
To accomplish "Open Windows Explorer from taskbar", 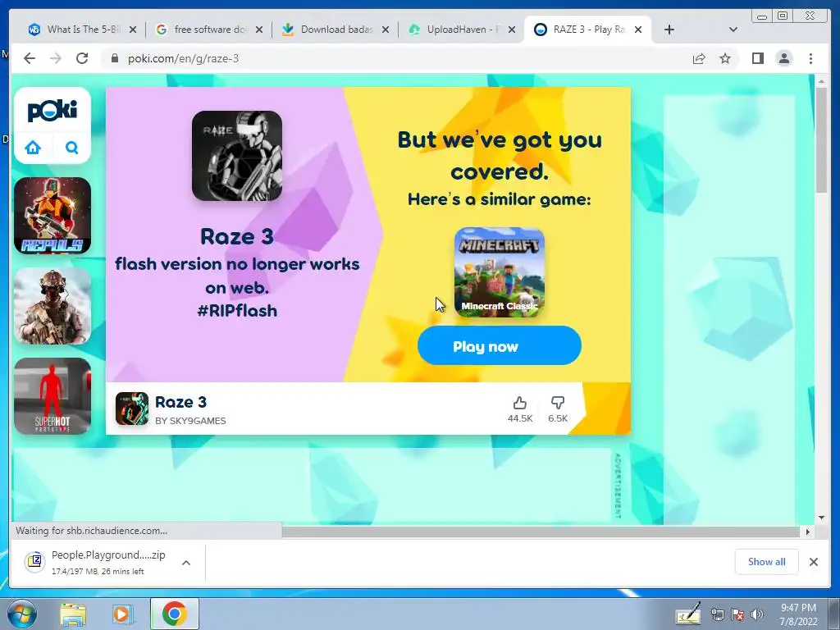I will coord(73,614).
